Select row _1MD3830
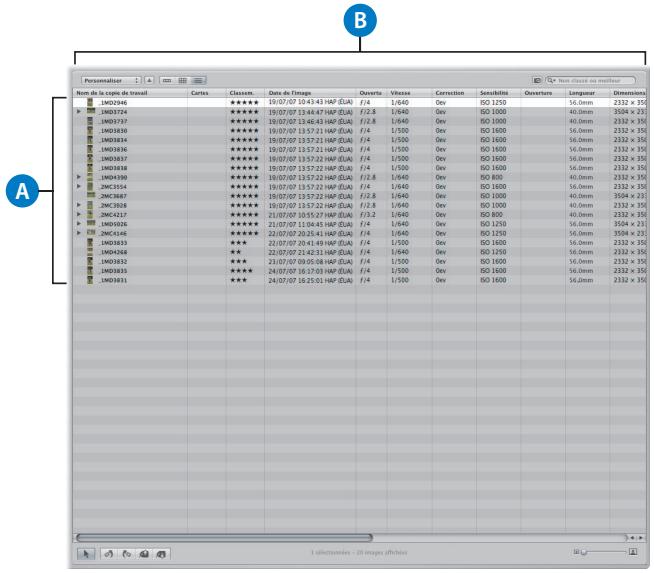654x573 pixels. click(x=360, y=131)
